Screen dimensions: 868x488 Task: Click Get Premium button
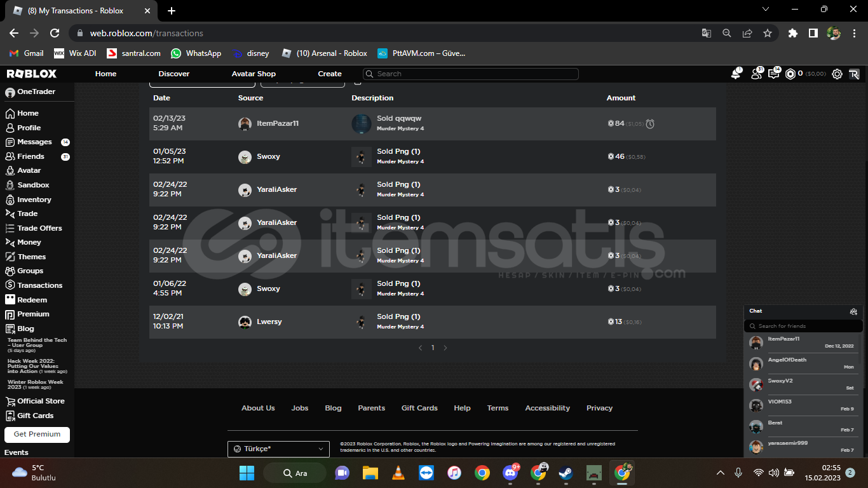coord(37,435)
